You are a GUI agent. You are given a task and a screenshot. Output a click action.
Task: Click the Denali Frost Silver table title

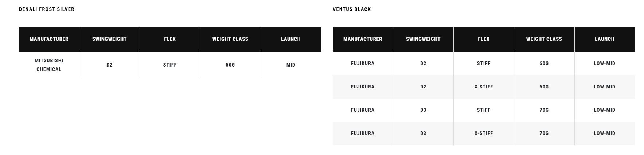coord(47,9)
